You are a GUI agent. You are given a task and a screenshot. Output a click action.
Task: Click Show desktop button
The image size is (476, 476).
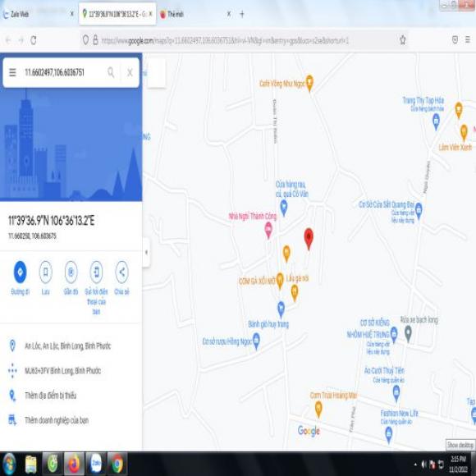[474, 464]
